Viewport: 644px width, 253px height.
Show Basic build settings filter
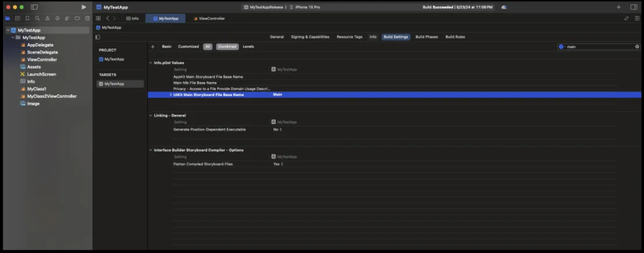167,46
